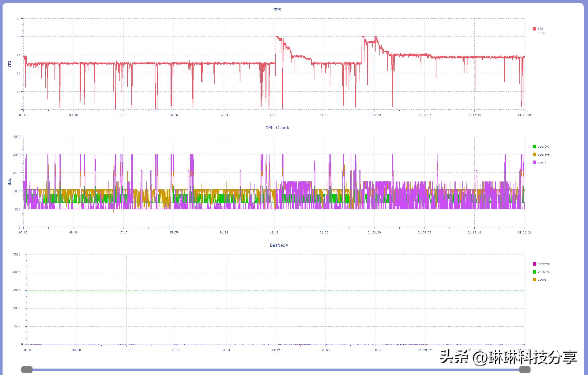This screenshot has height=375, width=588.
Task: Click the 17:17 tick under Battery chart
Action: coord(126,350)
